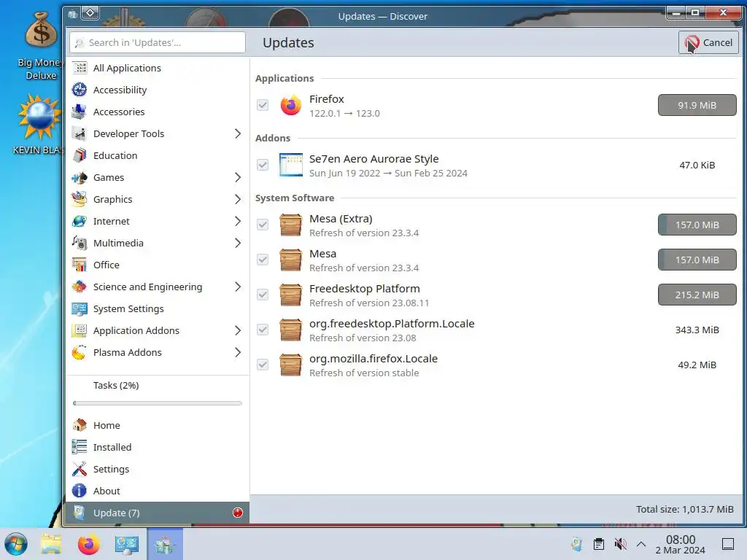Expand the Graphics category arrow
The height and width of the screenshot is (560, 747).
point(238,200)
